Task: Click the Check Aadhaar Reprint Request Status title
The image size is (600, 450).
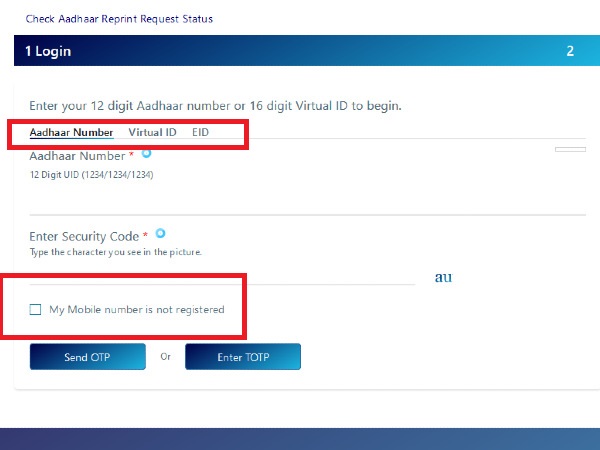Action: click(119, 19)
